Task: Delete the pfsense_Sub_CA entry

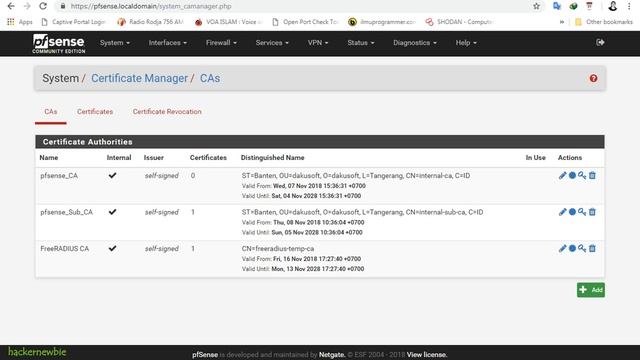Action: [x=592, y=212]
